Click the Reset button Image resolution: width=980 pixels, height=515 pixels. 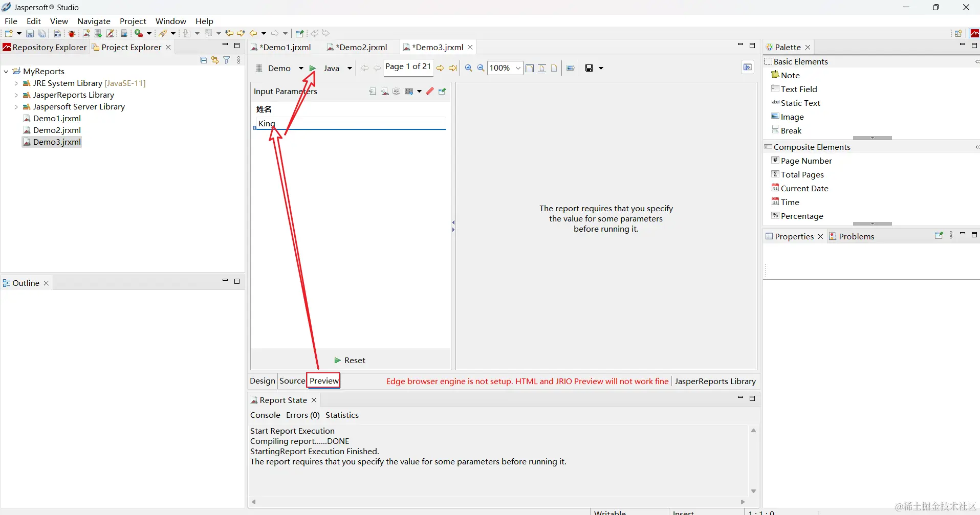tap(350, 360)
